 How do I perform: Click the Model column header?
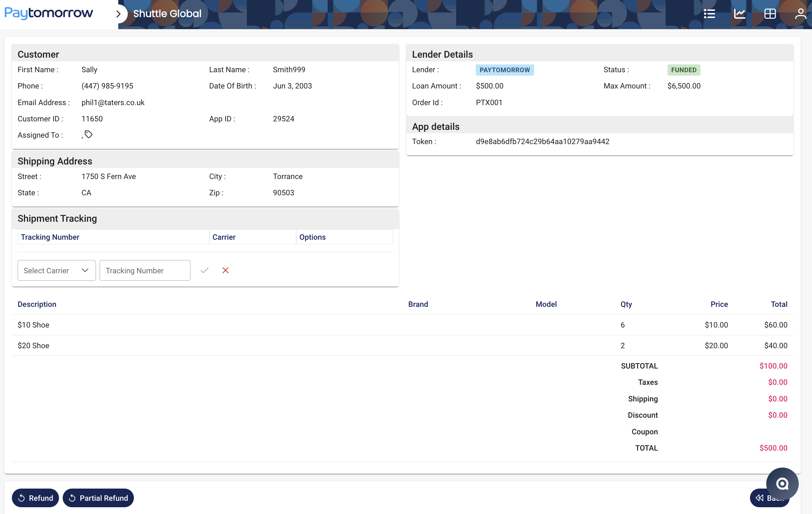[546, 304]
